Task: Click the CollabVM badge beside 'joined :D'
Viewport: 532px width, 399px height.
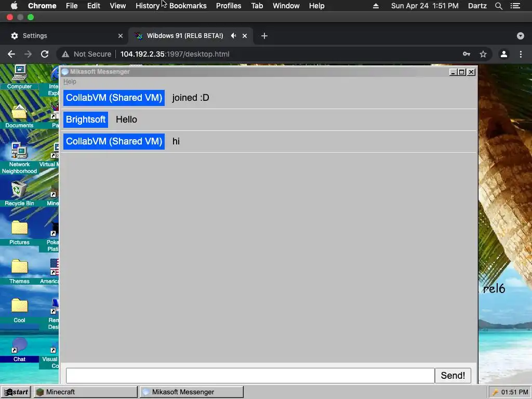Action: pyautogui.click(x=114, y=98)
